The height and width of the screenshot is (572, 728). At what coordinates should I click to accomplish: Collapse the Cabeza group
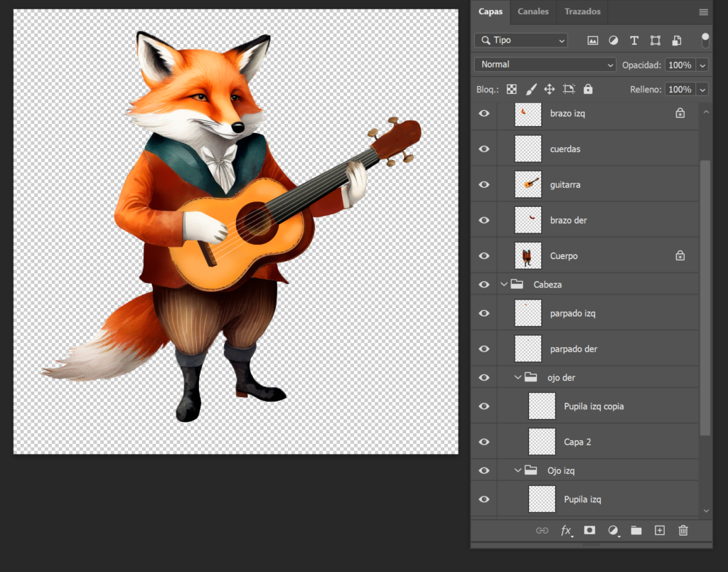coord(504,285)
